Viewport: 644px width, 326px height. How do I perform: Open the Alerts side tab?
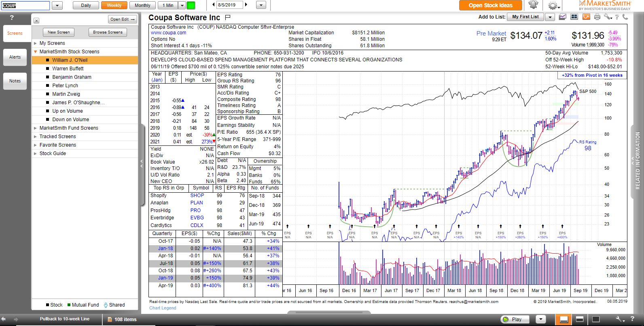coord(15,57)
